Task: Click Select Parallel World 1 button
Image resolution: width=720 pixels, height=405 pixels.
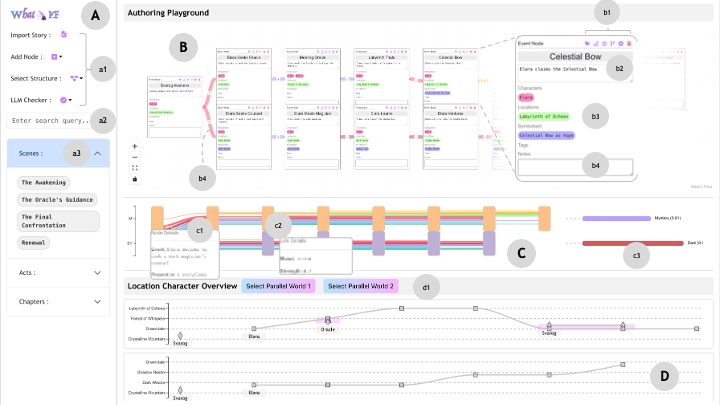Action: (x=278, y=286)
